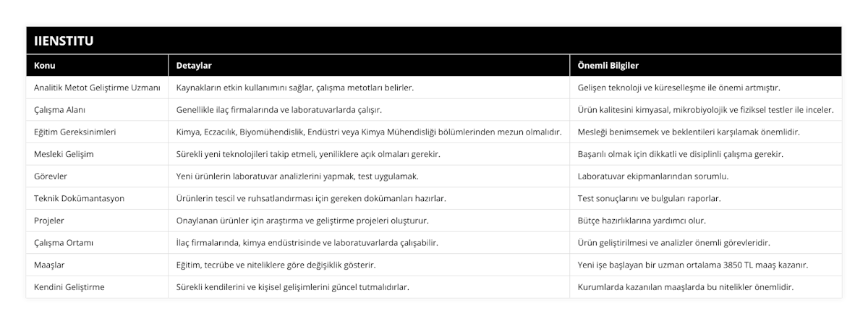868x324 pixels.
Task: Click the IIENSTITU title at the top
Action: 64,40
